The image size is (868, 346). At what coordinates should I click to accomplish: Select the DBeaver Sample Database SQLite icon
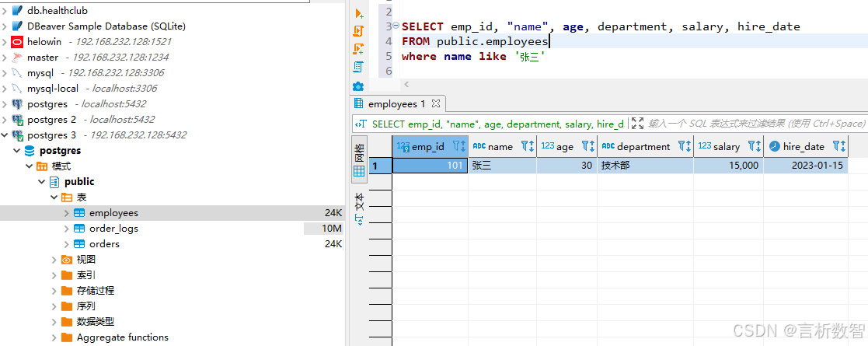17,26
